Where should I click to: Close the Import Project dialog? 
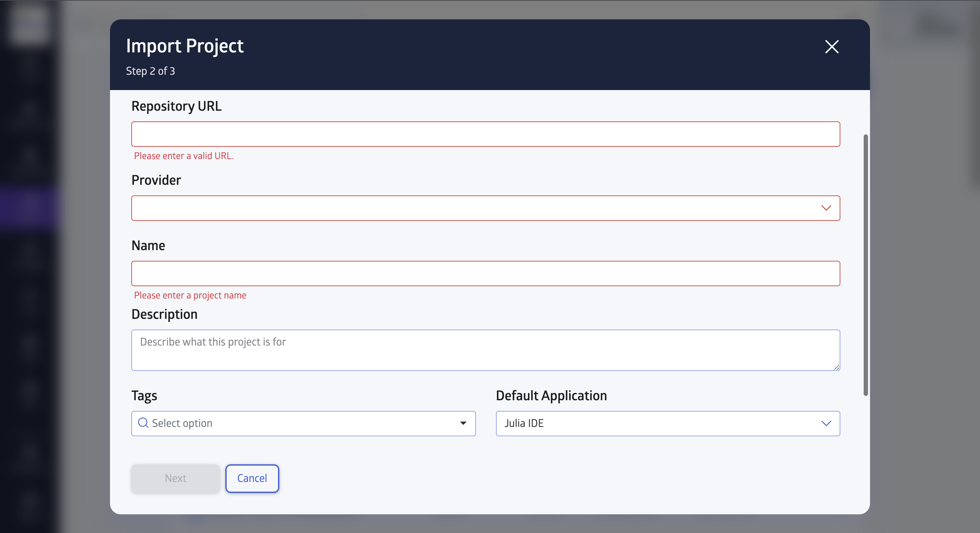[x=832, y=46]
